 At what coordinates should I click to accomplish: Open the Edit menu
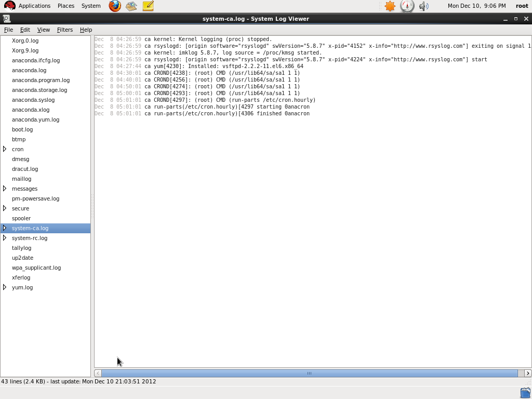(25, 30)
